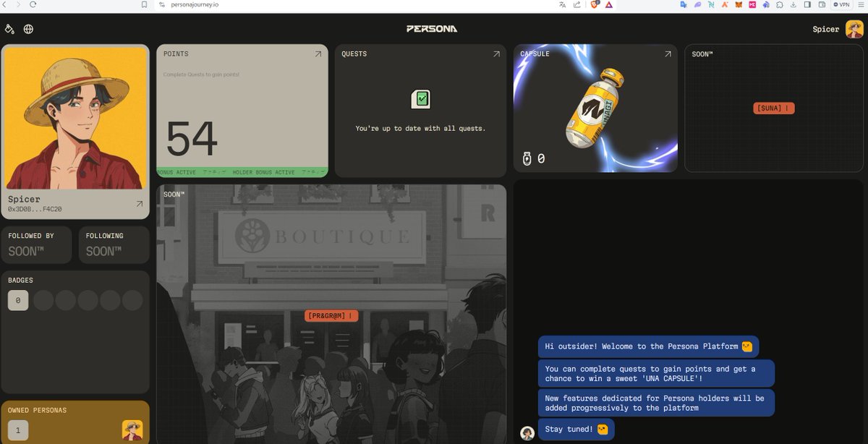Expand the Quests card arrow
Screen dimensions: 868x444
tap(496, 54)
